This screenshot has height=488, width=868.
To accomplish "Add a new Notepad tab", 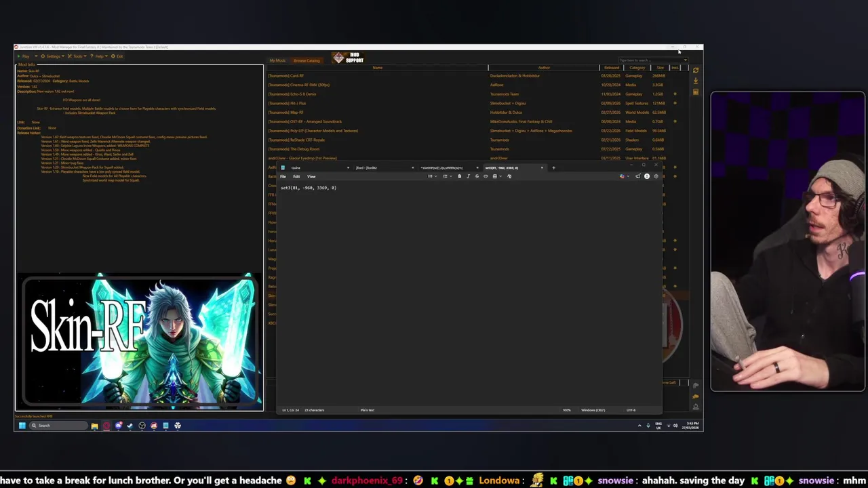I will (553, 167).
